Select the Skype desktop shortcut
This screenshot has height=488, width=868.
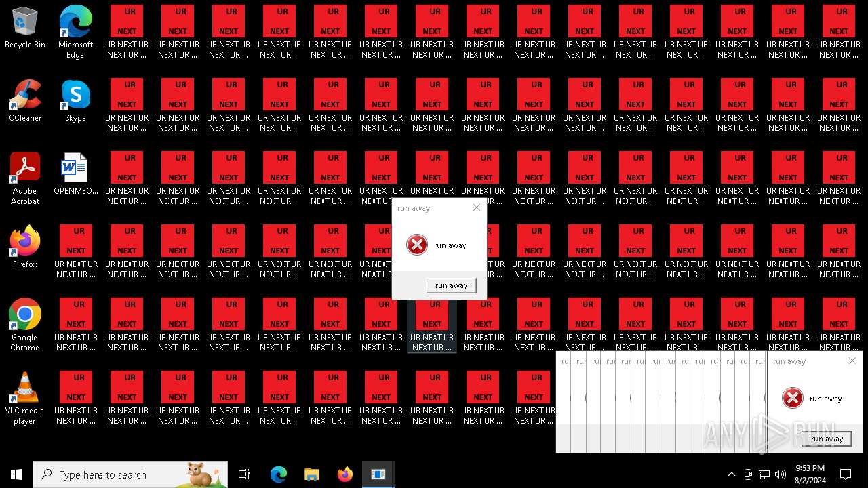[x=75, y=100]
